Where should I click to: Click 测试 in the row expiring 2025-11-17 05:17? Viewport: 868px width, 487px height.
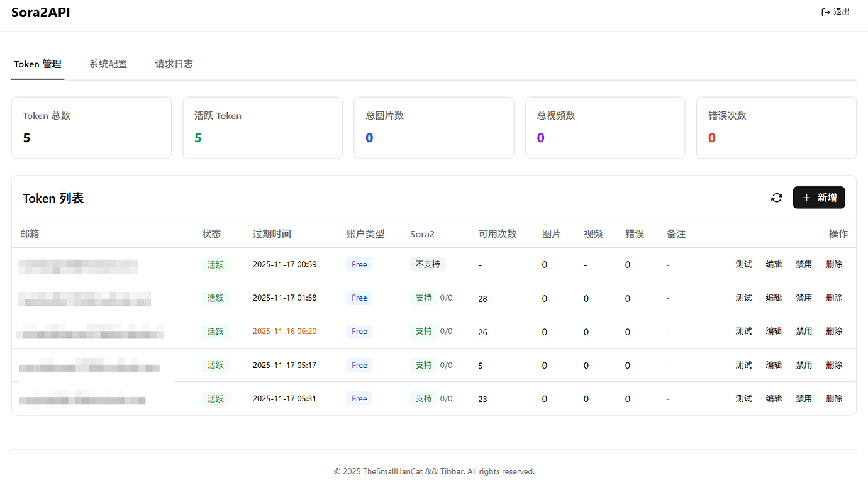[x=743, y=365]
